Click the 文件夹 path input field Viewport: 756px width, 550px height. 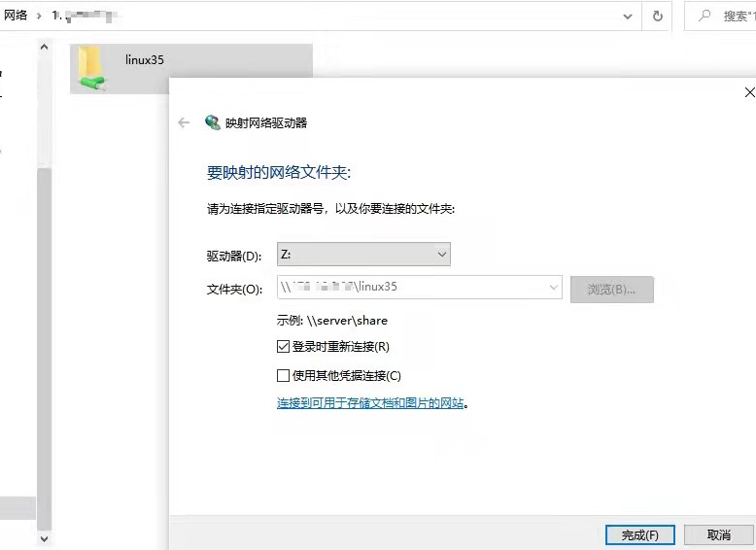pyautogui.click(x=413, y=288)
